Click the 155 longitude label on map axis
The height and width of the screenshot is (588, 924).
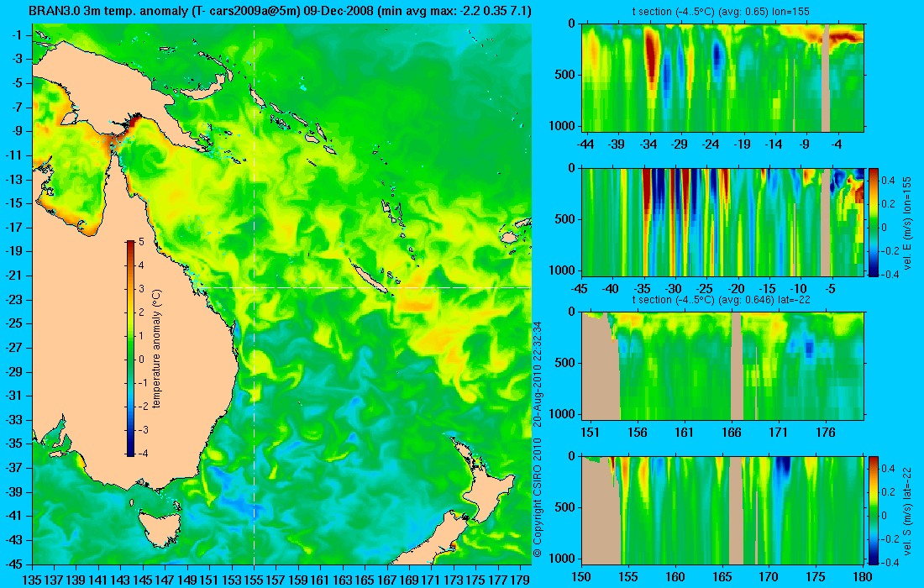(254, 580)
